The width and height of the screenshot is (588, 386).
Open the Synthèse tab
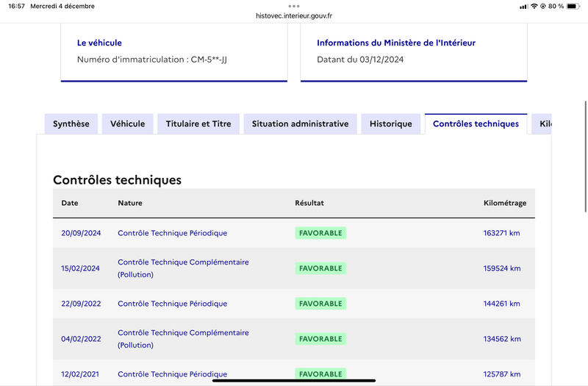pos(71,124)
